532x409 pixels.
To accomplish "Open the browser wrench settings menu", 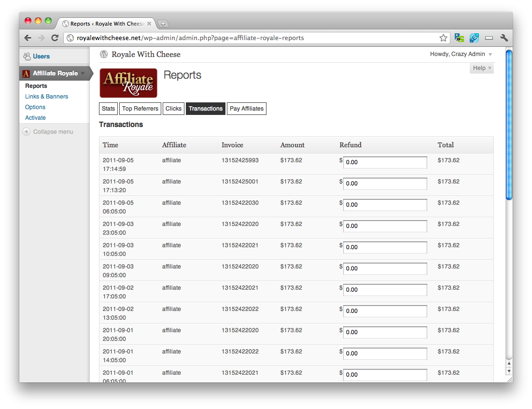I will point(504,37).
